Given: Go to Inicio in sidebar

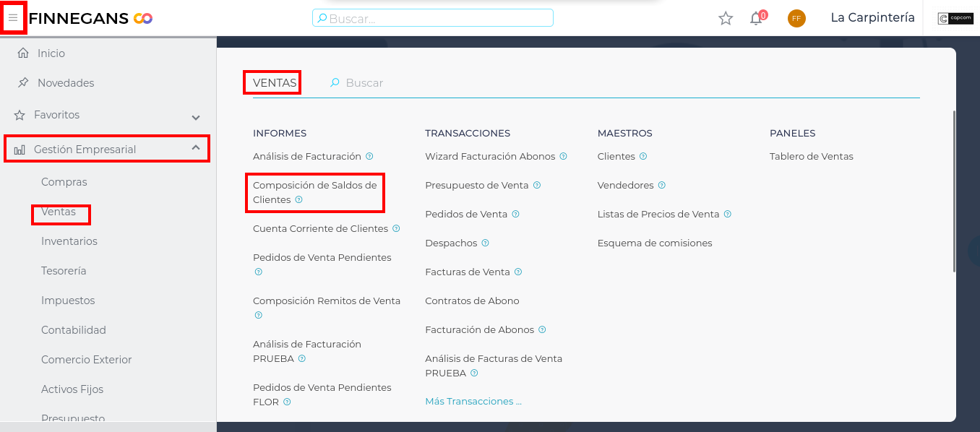Looking at the screenshot, I should pyautogui.click(x=51, y=53).
